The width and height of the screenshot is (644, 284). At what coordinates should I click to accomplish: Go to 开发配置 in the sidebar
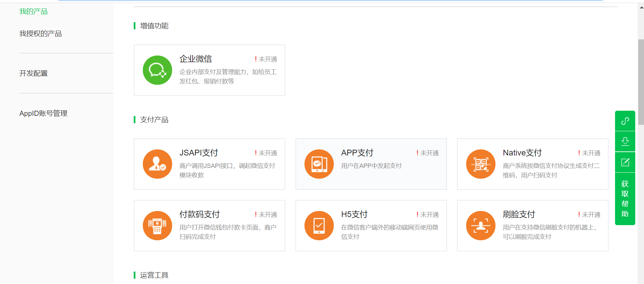33,73
